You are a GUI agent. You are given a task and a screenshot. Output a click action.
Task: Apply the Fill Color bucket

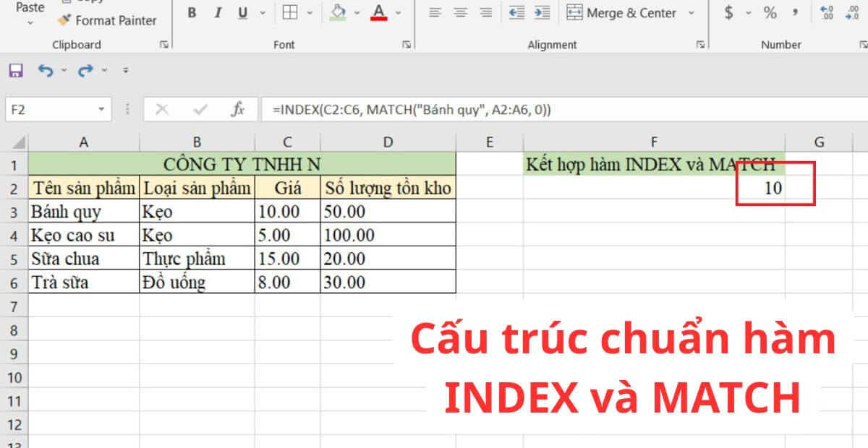[337, 12]
